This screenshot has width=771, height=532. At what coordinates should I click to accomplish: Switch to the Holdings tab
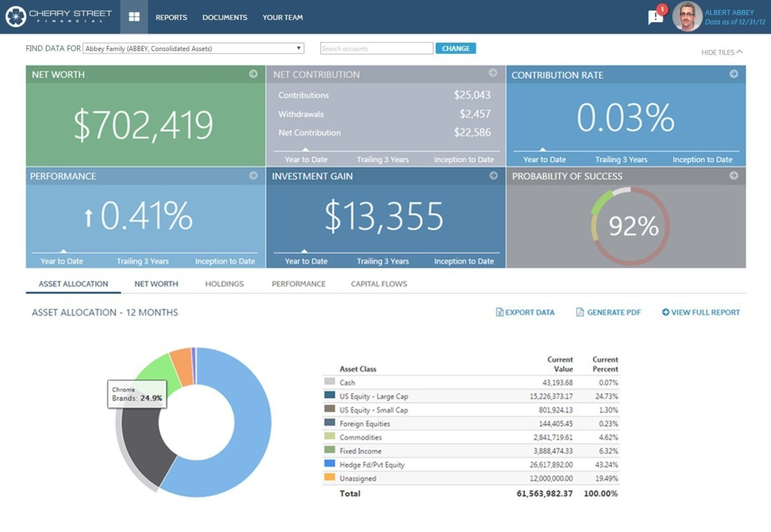click(225, 284)
